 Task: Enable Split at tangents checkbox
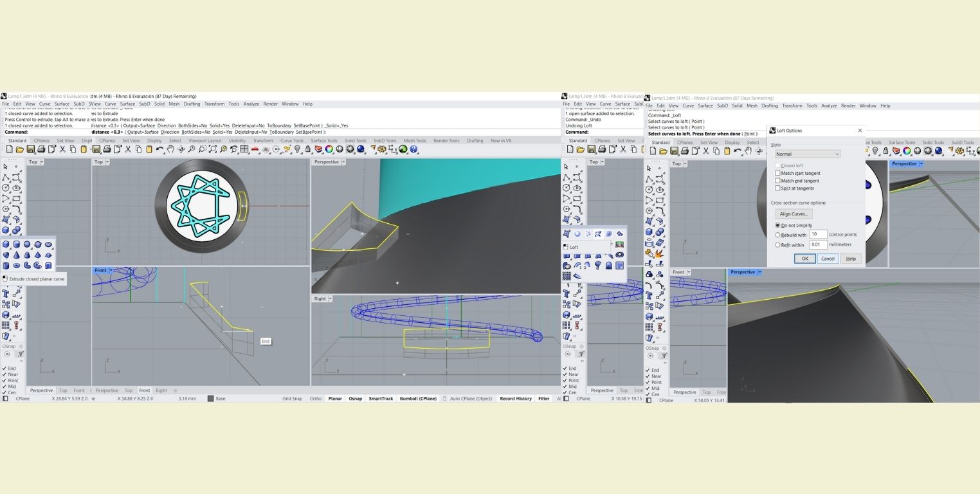[777, 188]
